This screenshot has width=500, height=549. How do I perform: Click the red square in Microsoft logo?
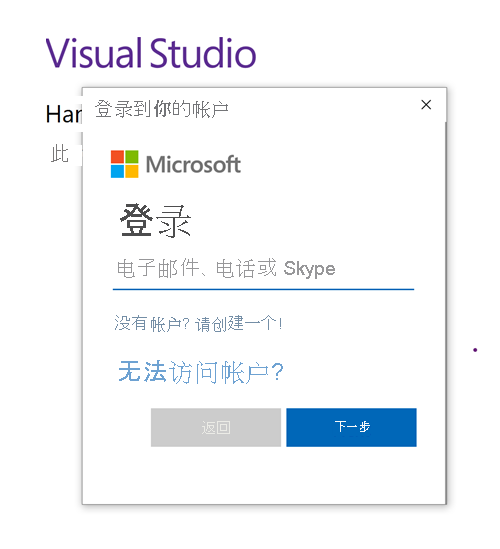[117, 157]
